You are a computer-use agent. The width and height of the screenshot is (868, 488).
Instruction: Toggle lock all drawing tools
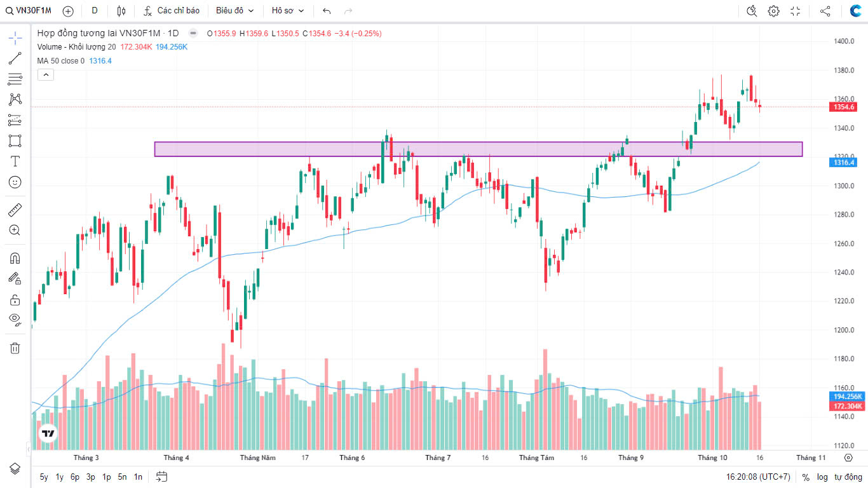tap(15, 299)
